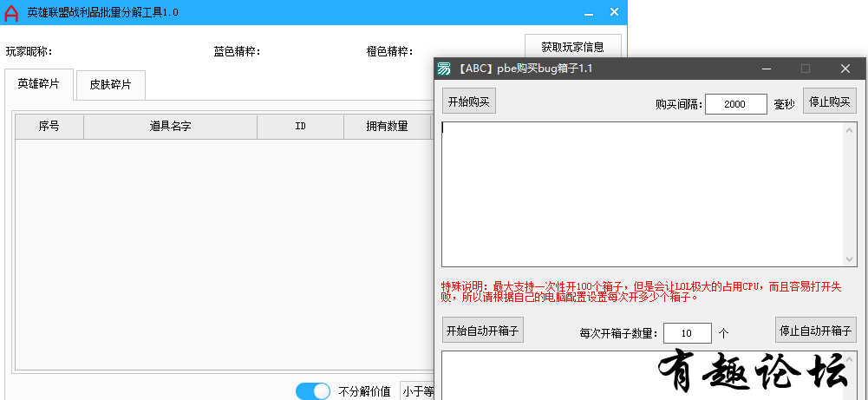Click the red 特殊说明 notice text
This screenshot has width=868, height=400.
tap(641, 292)
